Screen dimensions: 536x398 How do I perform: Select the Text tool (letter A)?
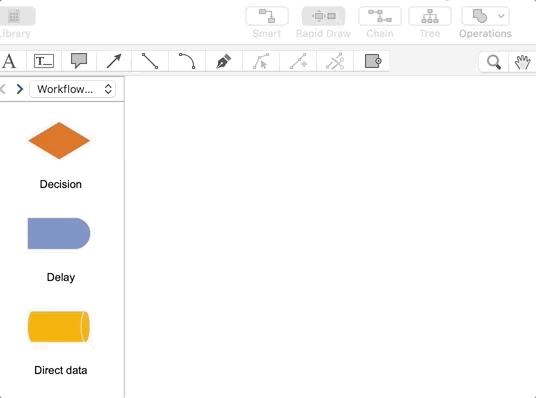coord(10,62)
